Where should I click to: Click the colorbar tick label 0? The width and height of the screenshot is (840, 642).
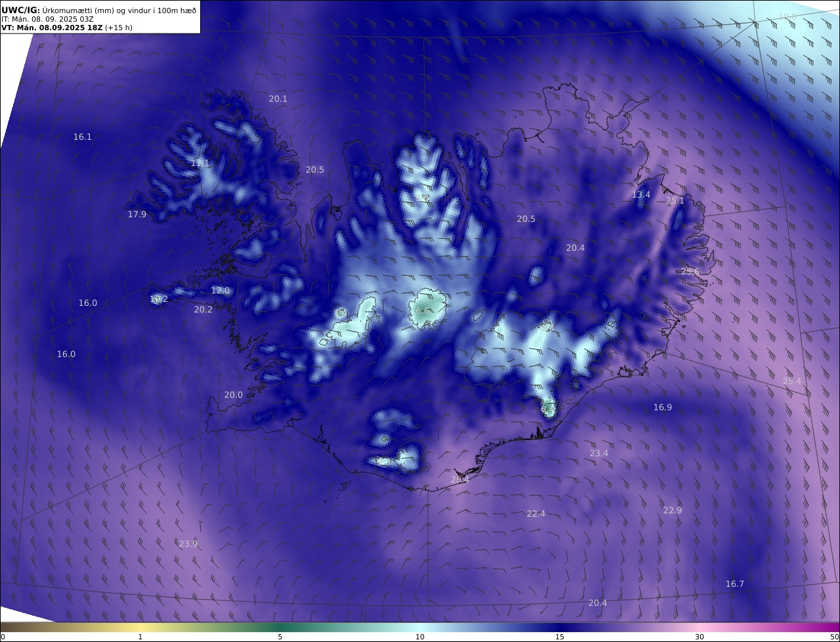3,637
